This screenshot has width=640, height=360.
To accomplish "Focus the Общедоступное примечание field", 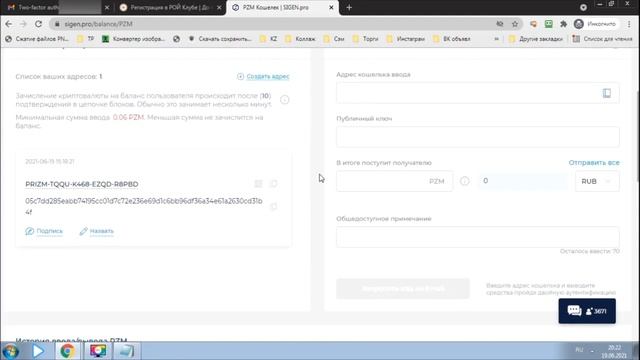I will pos(478,237).
